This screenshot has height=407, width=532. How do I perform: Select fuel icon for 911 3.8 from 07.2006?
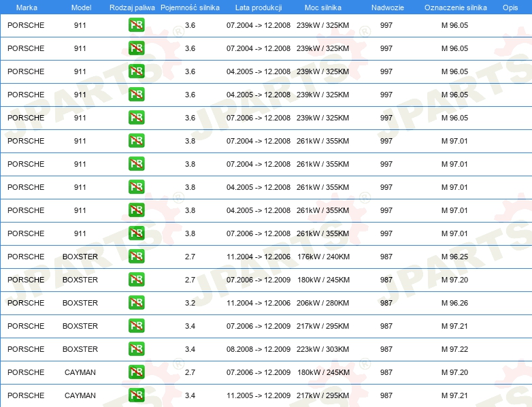pos(136,233)
